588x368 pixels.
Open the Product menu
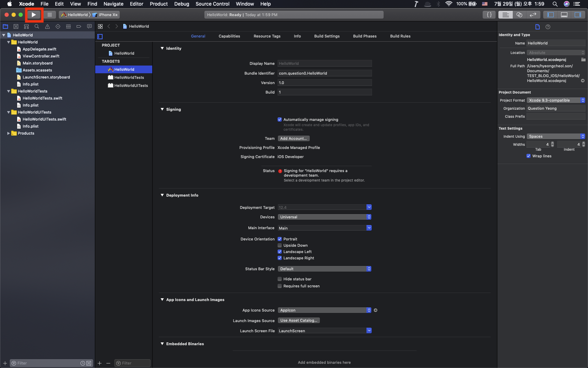click(x=159, y=4)
